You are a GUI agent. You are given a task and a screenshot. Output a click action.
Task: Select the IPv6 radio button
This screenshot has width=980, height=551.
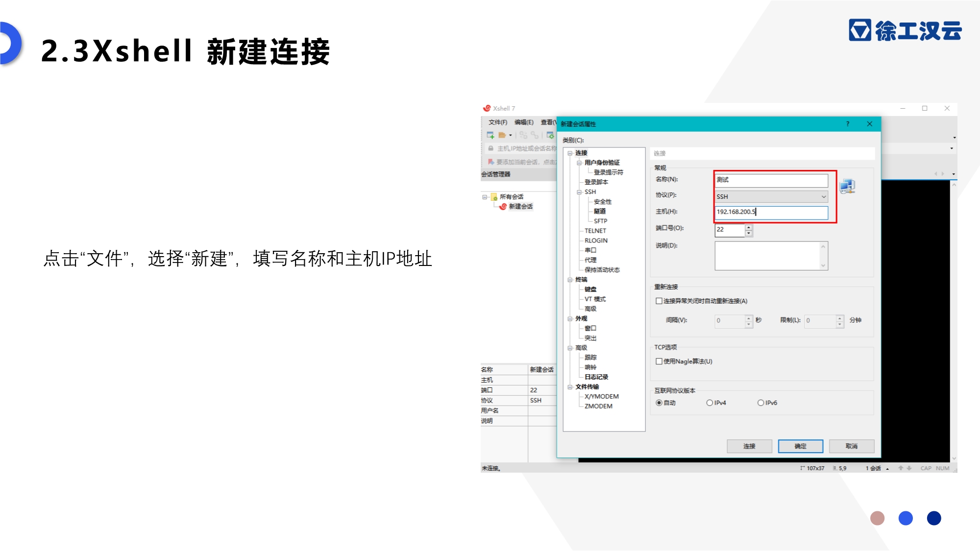tap(761, 403)
